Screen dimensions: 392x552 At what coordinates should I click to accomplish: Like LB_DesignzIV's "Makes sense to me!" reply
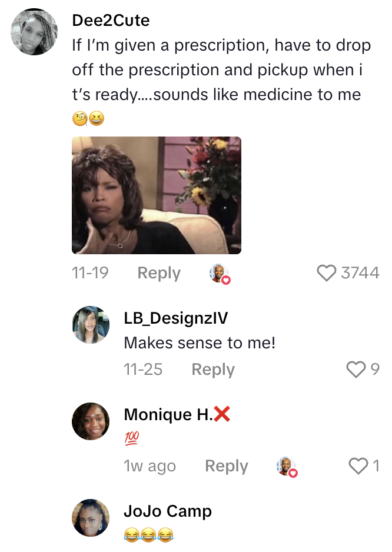356,370
